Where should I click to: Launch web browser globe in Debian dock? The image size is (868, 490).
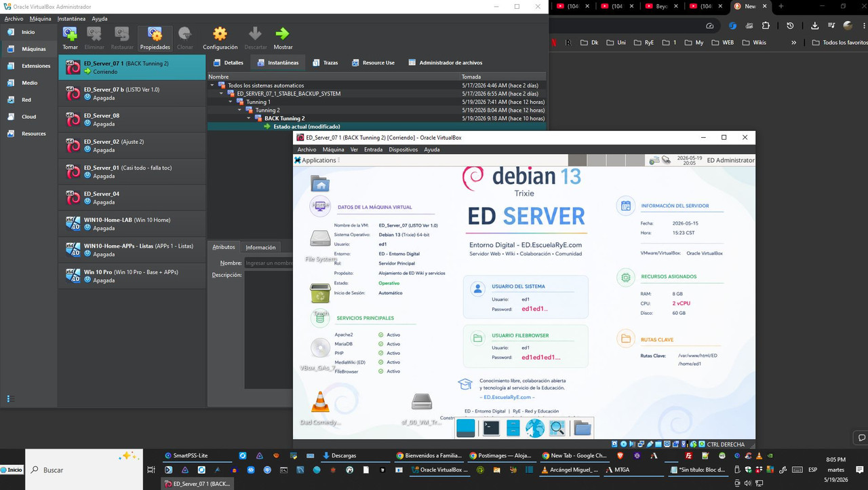tap(535, 428)
